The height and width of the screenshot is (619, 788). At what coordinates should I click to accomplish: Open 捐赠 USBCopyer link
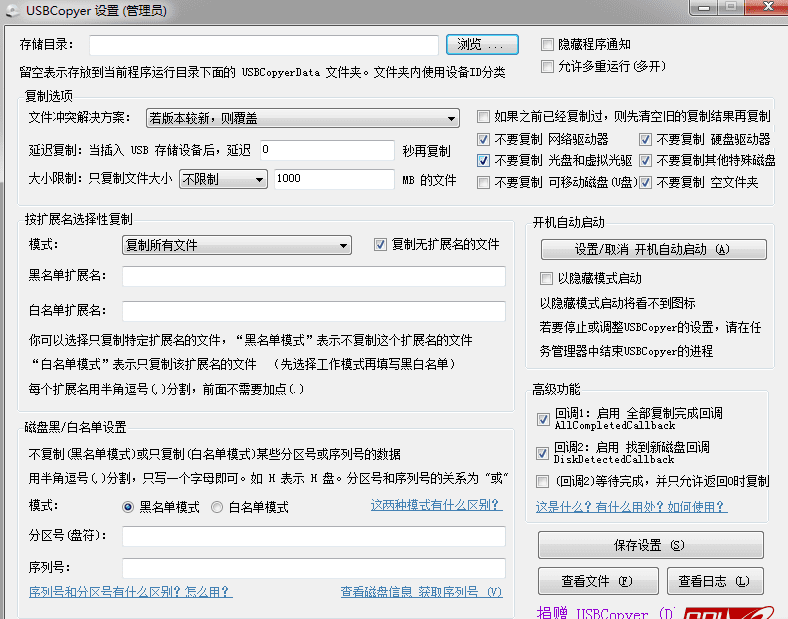[x=606, y=613]
